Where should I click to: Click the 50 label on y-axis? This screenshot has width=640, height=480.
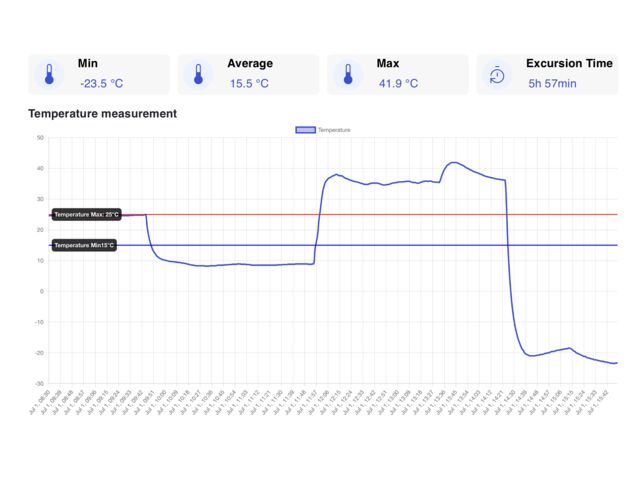pos(40,138)
